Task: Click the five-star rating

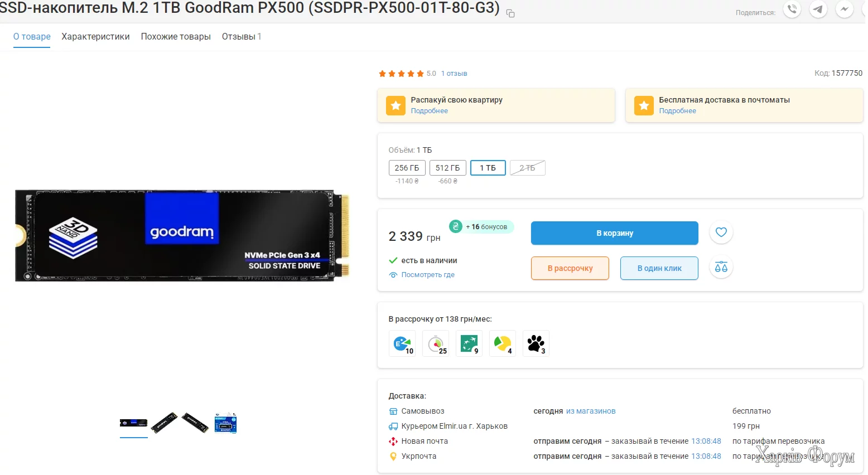Action: pos(401,74)
